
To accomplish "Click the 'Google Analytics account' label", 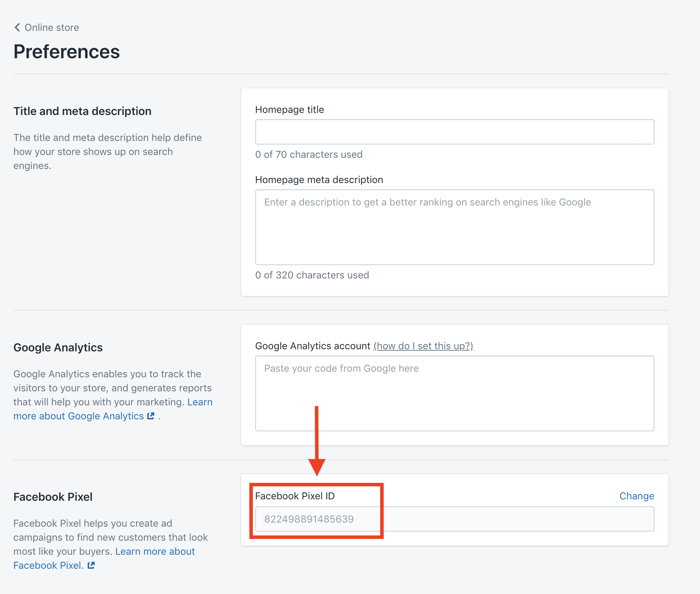I will click(313, 346).
